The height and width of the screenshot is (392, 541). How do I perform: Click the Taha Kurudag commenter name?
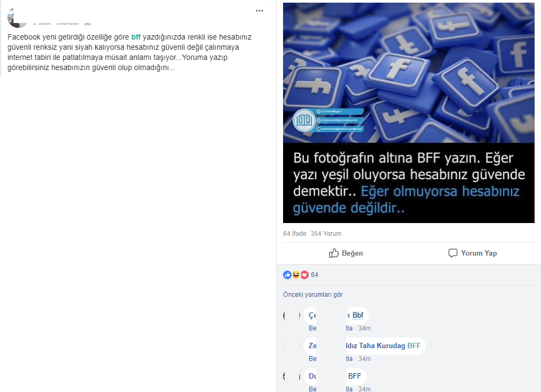[382, 345]
